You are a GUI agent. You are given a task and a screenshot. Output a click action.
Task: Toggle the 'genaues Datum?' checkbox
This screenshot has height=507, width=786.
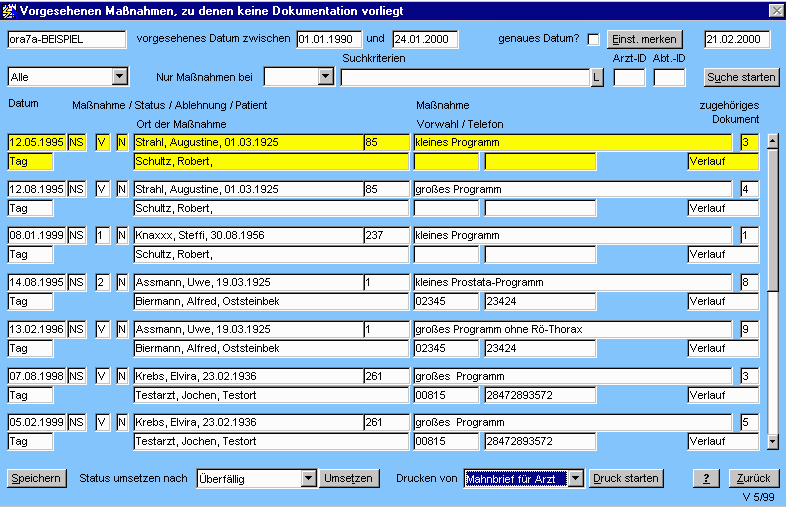point(593,40)
